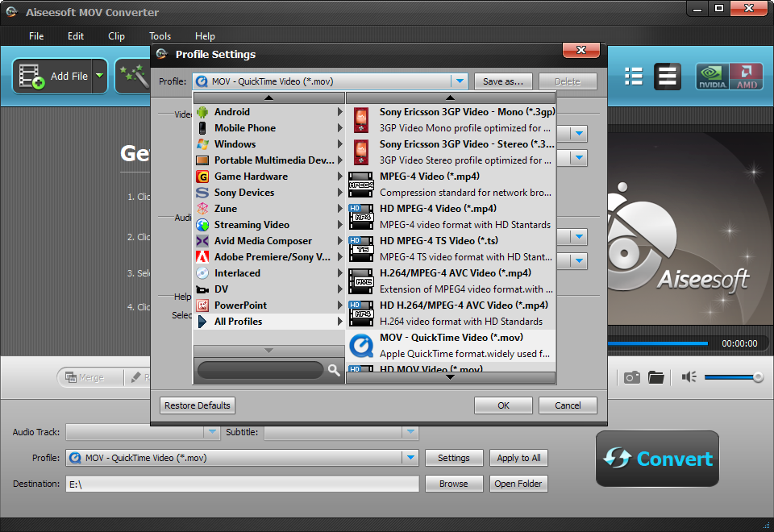The image size is (774, 532).
Task: Click the search magnifier icon
Action: (x=334, y=370)
